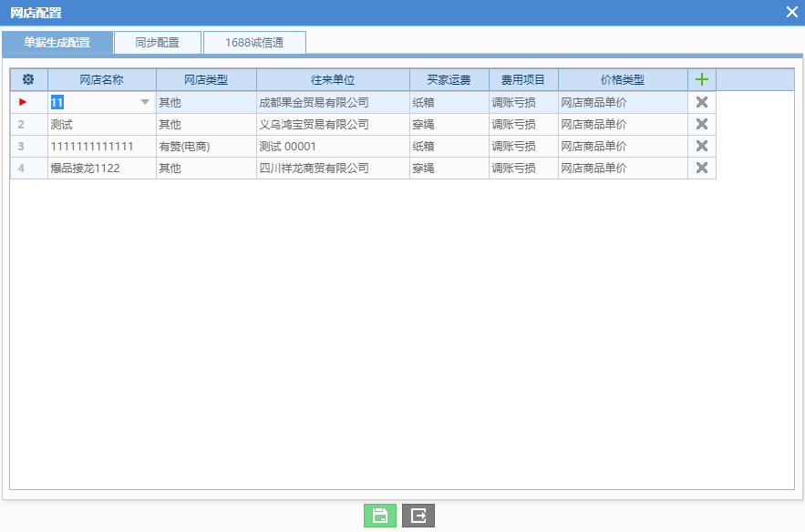The height and width of the screenshot is (532, 805).
Task: Click 调账亏损 in 1111111111111 row
Action: tap(523, 147)
